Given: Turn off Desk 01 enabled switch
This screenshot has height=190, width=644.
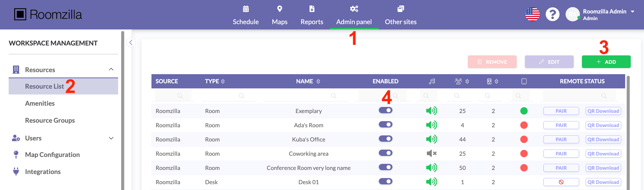Looking at the screenshot, I should pyautogui.click(x=385, y=181).
